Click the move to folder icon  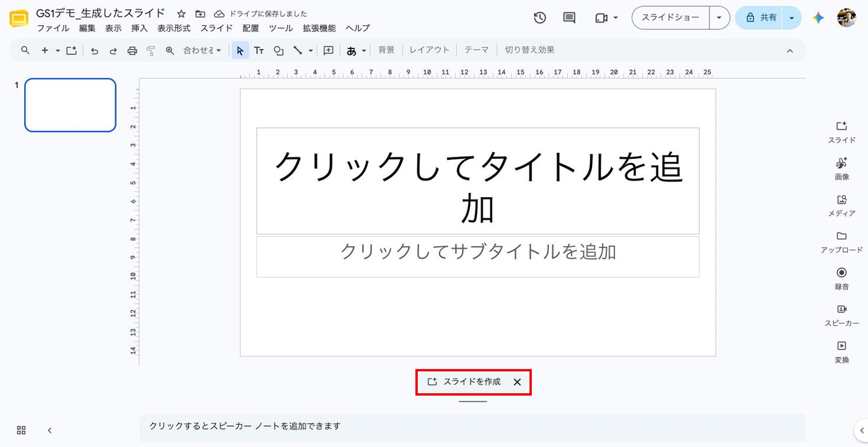tap(200, 14)
